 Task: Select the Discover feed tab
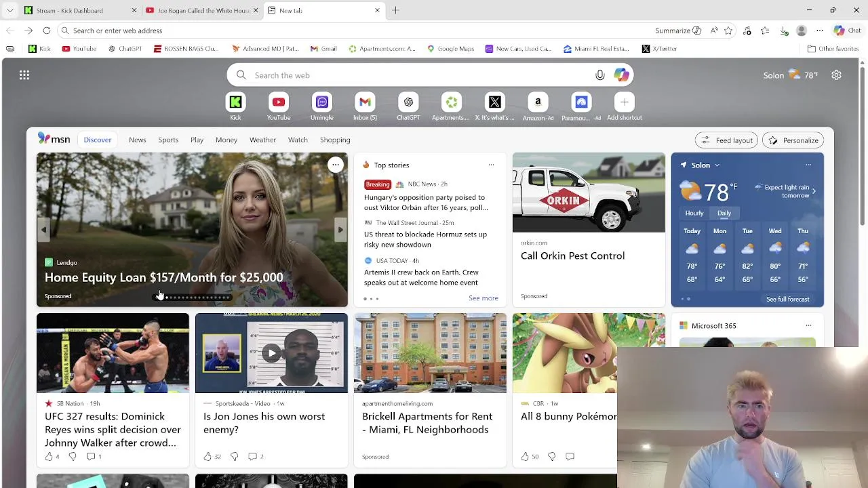pyautogui.click(x=98, y=140)
